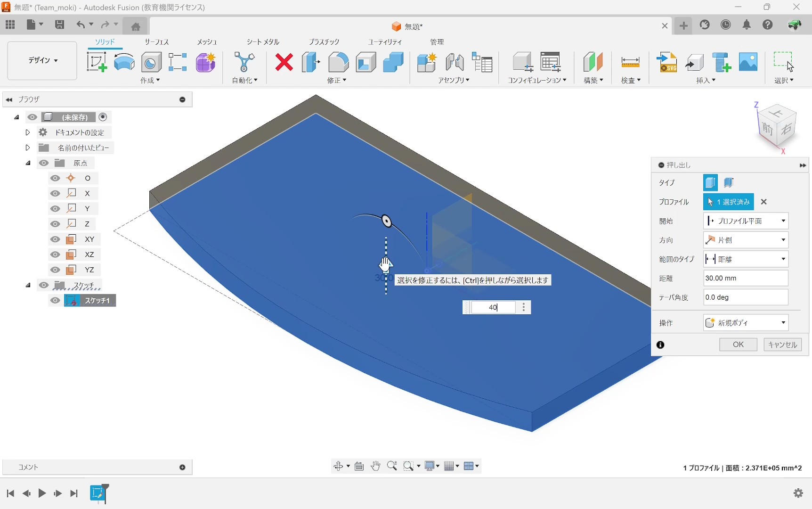This screenshot has width=812, height=509.
Task: Switch to the プラスチック tab
Action: (x=324, y=42)
